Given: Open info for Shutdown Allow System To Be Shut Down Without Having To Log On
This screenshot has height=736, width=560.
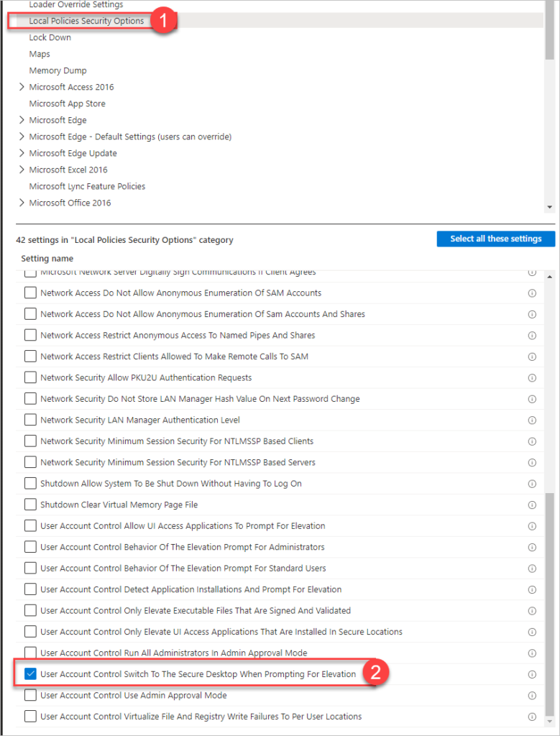Looking at the screenshot, I should 532,484.
